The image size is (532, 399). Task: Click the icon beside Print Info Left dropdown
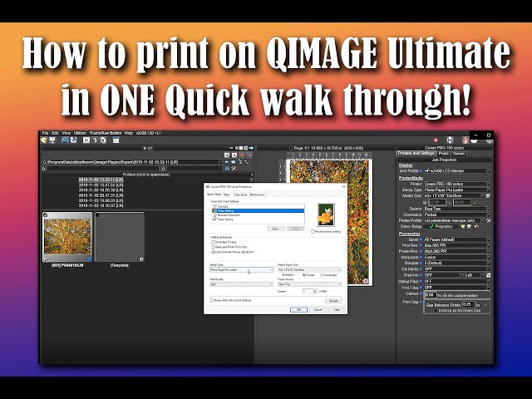[x=488, y=275]
